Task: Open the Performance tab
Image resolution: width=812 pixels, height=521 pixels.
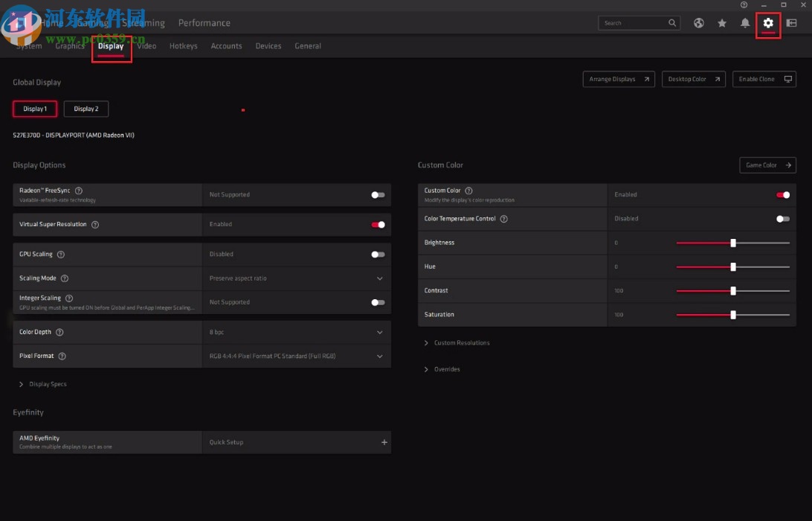Action: (204, 22)
